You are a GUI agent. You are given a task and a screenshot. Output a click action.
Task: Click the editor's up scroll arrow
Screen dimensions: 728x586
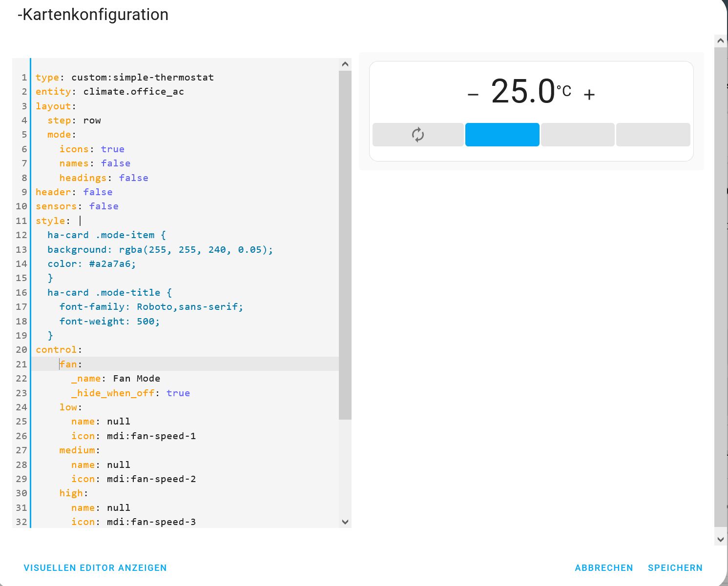pos(345,63)
